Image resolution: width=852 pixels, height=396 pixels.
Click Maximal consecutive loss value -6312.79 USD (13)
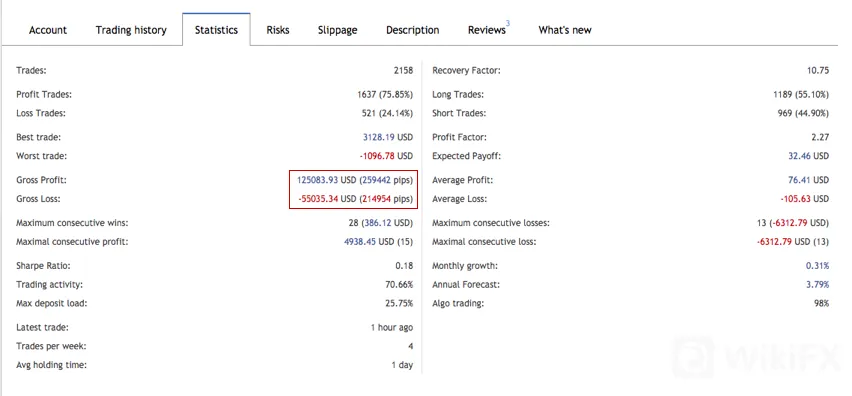point(793,242)
